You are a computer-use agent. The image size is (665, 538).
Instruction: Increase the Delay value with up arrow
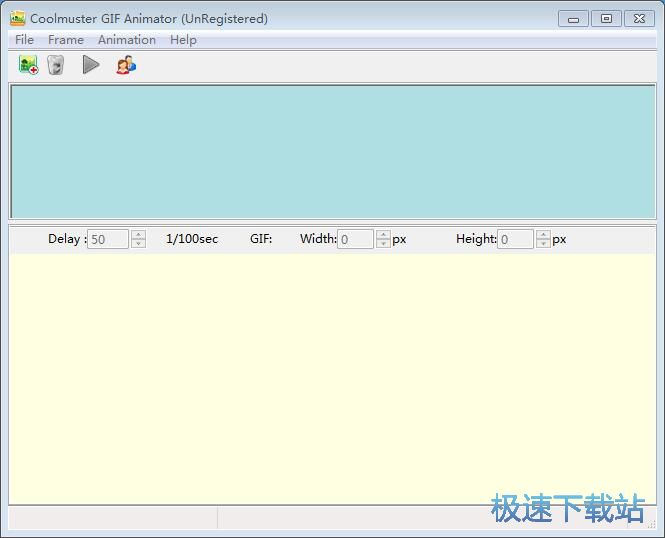138,234
